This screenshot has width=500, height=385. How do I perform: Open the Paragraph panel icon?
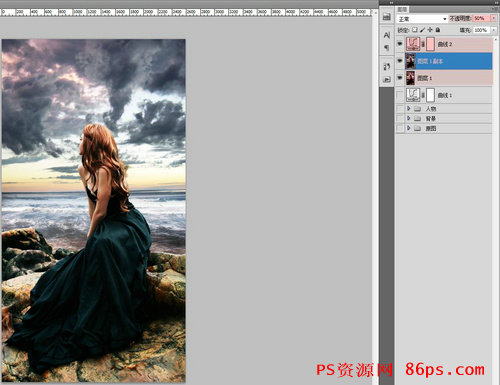click(387, 48)
